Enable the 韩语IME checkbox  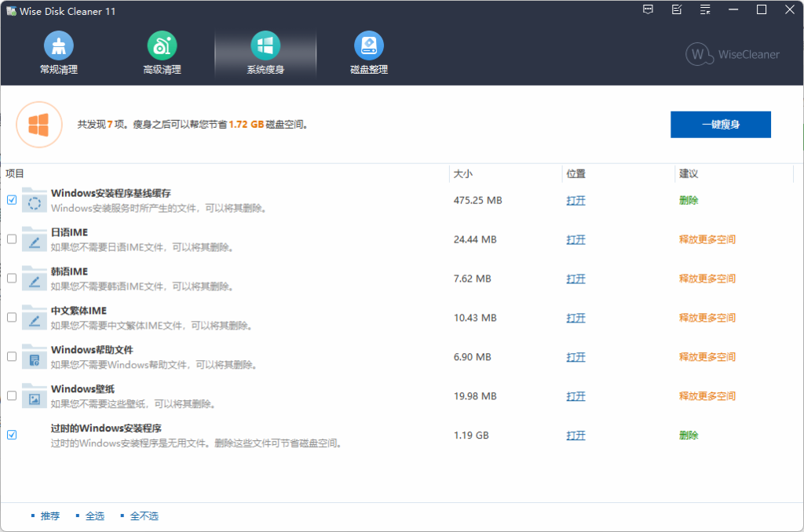pos(11,278)
